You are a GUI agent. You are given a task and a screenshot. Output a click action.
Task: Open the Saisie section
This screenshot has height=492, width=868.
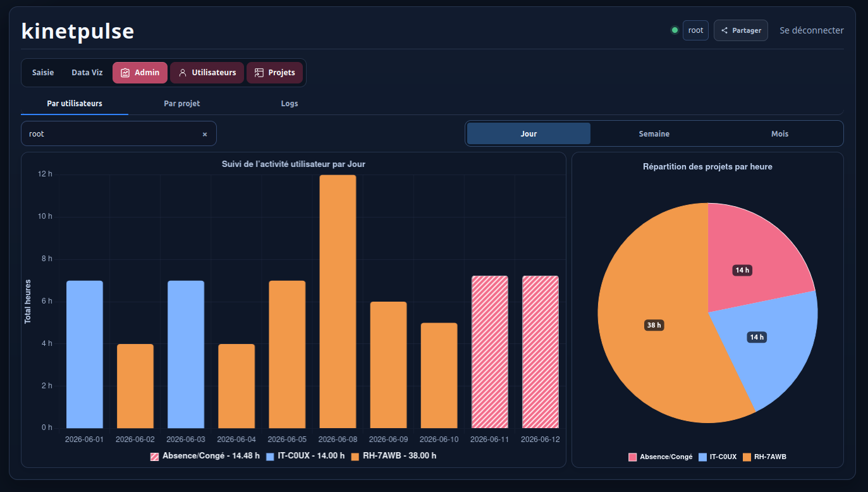43,73
